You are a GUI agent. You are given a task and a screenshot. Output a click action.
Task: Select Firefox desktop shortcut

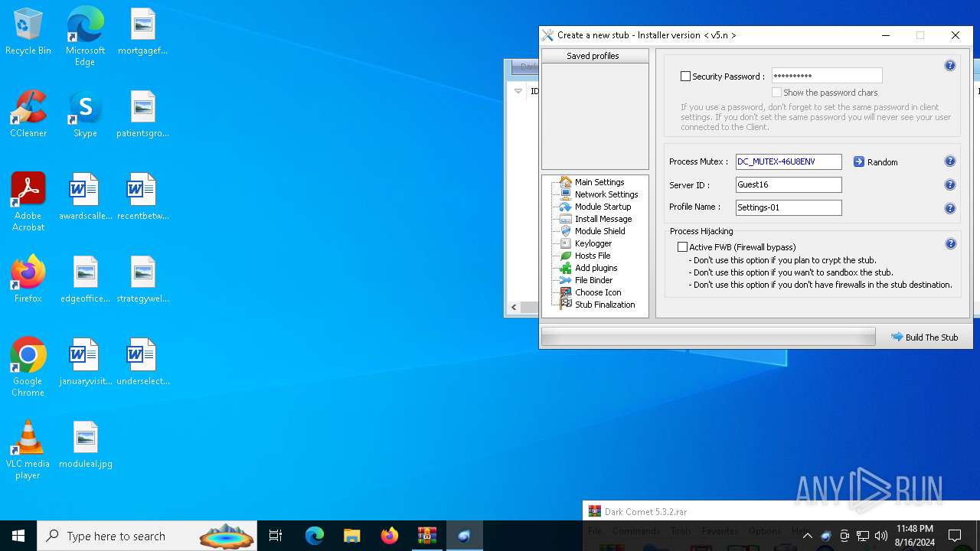point(28,279)
